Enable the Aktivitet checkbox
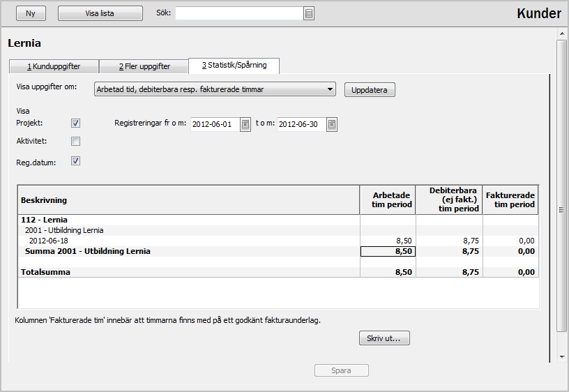Screen dimensions: 569x392 pyautogui.click(x=75, y=141)
